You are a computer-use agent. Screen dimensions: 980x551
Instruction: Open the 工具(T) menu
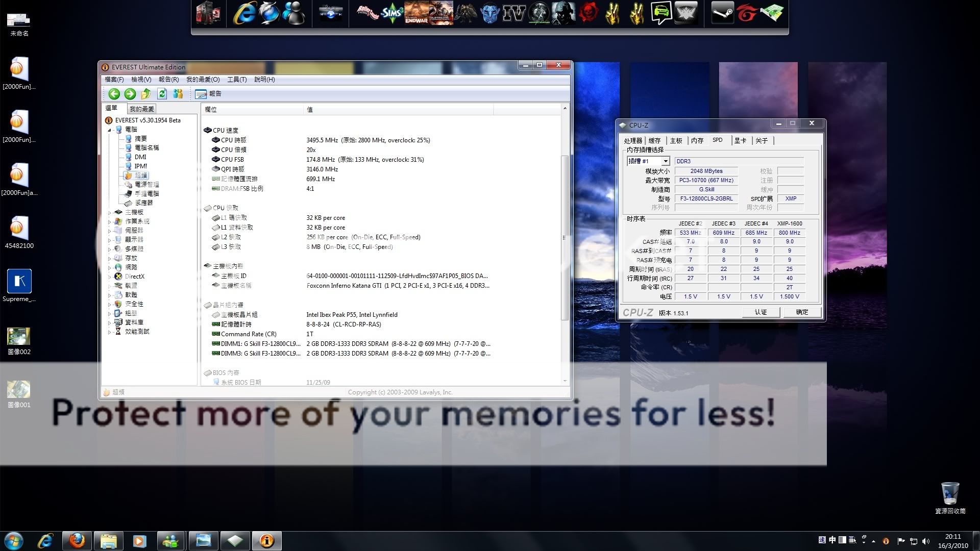[x=236, y=80]
